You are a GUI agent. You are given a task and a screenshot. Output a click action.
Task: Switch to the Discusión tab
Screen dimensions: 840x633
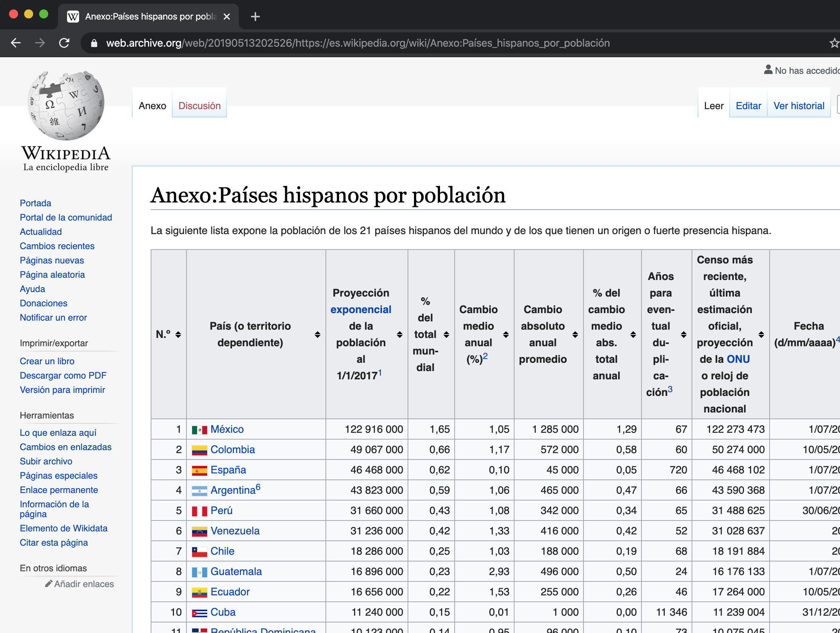coord(199,106)
